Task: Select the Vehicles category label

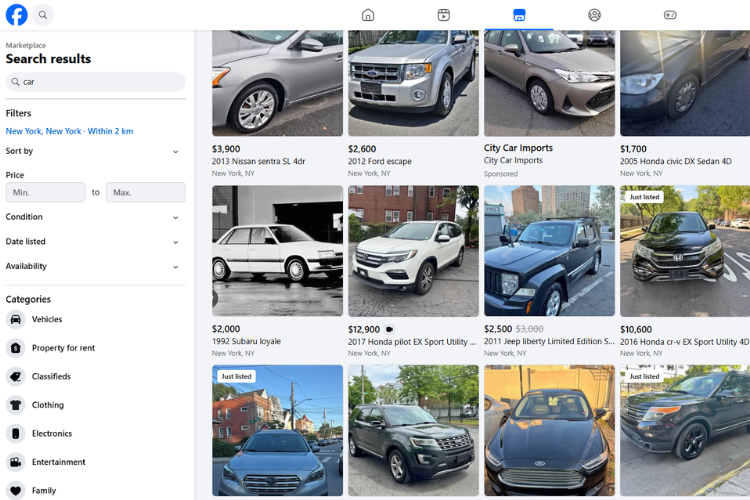Action: (47, 319)
